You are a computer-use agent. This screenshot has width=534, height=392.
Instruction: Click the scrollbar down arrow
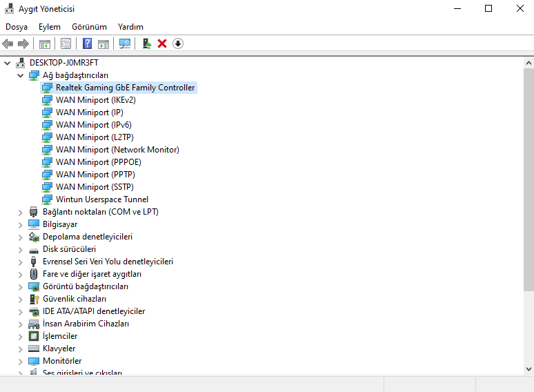point(528,369)
